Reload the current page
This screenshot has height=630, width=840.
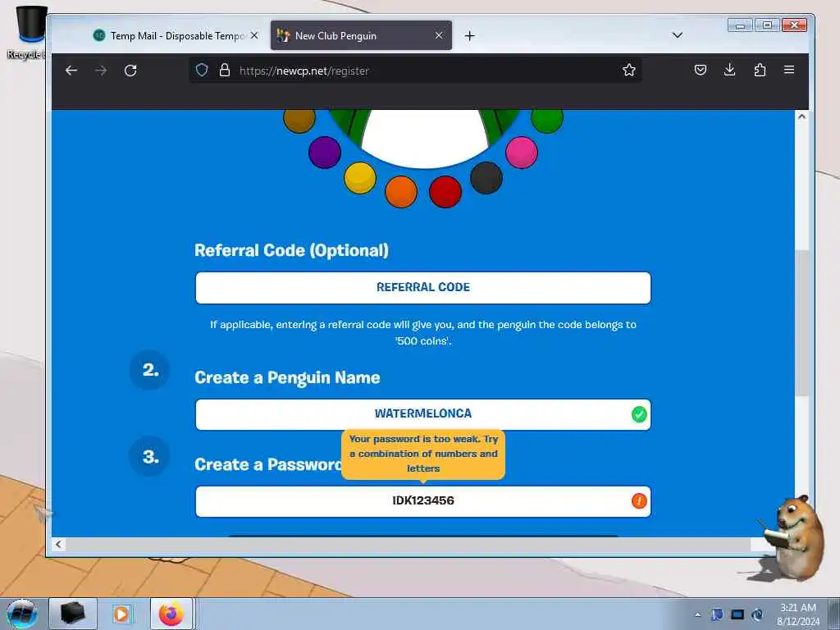[x=130, y=71]
